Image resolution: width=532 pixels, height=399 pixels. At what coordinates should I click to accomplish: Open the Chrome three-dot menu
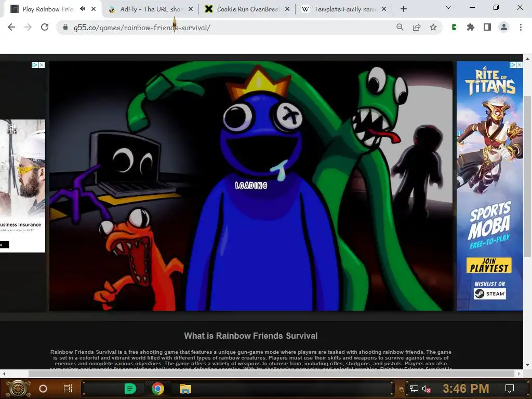pyautogui.click(x=521, y=27)
